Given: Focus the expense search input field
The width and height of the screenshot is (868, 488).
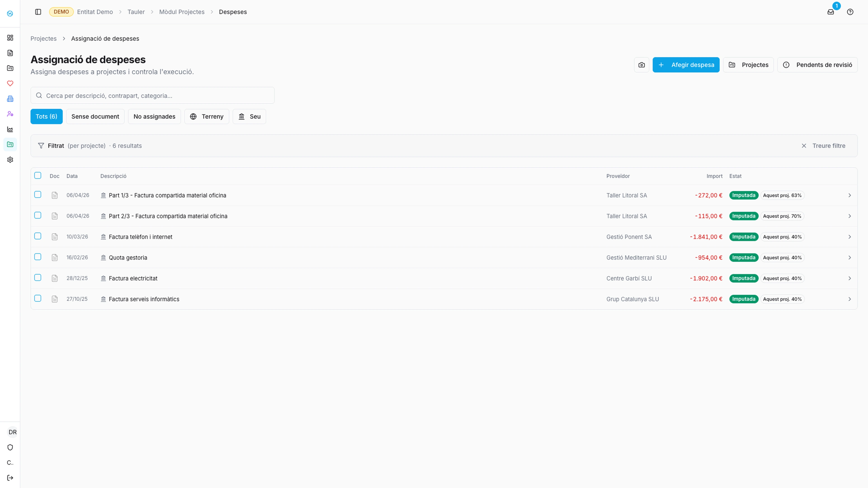Looking at the screenshot, I should pyautogui.click(x=152, y=96).
